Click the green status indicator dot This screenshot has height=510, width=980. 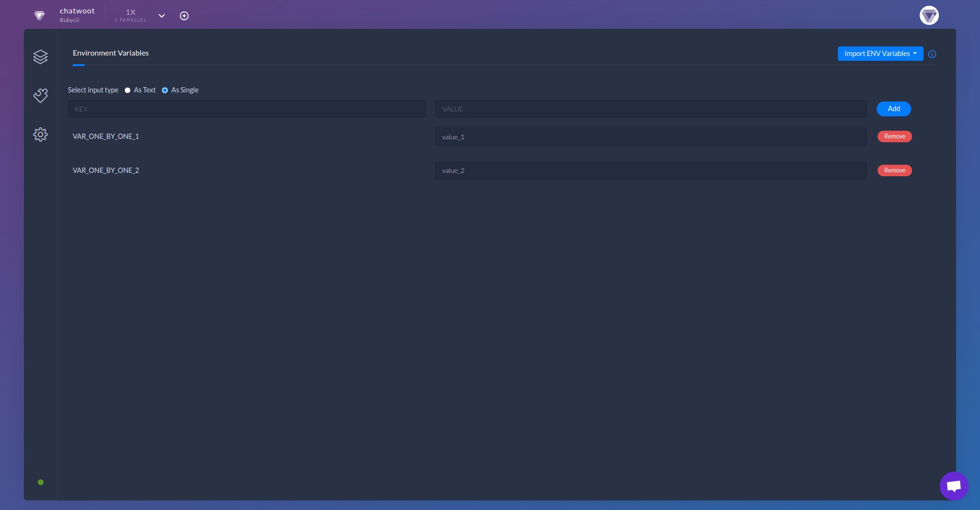[x=41, y=482]
